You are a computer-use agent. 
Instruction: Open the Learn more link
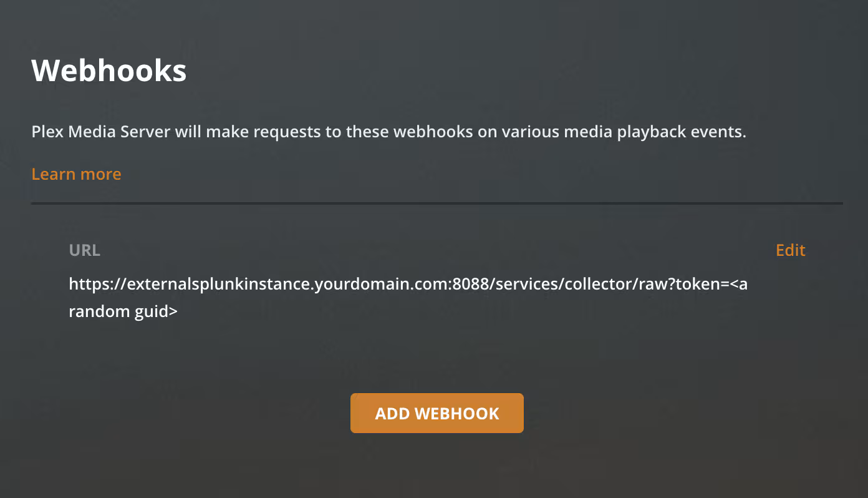tap(76, 174)
